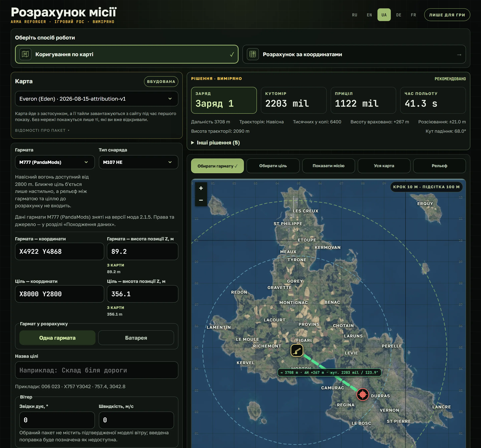Click the Назва цілі input field
The width and height of the screenshot is (481, 448).
[97, 370]
